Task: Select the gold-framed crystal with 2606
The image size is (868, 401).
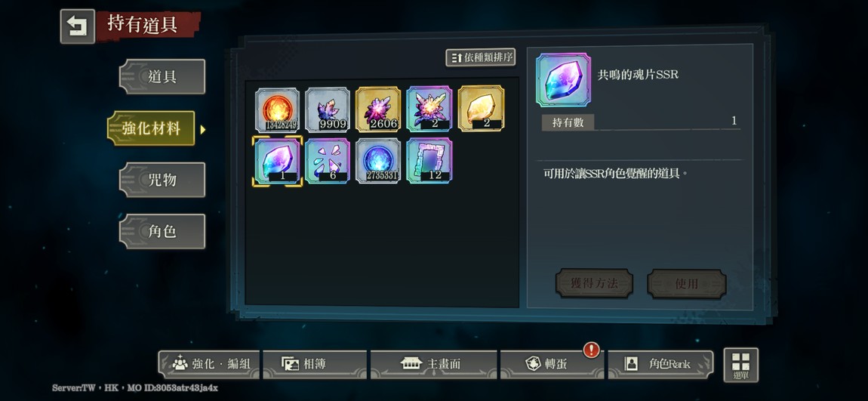Action: [x=378, y=109]
